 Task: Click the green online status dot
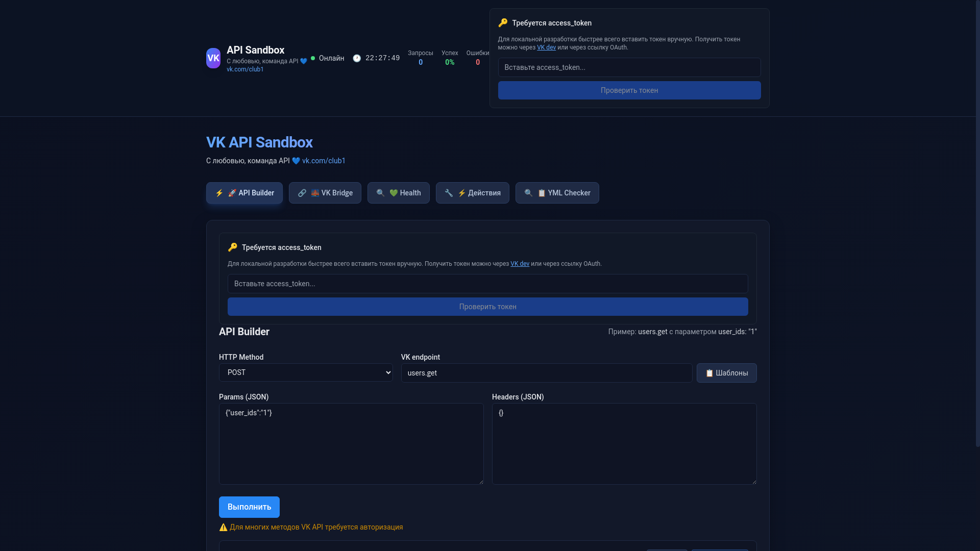313,58
